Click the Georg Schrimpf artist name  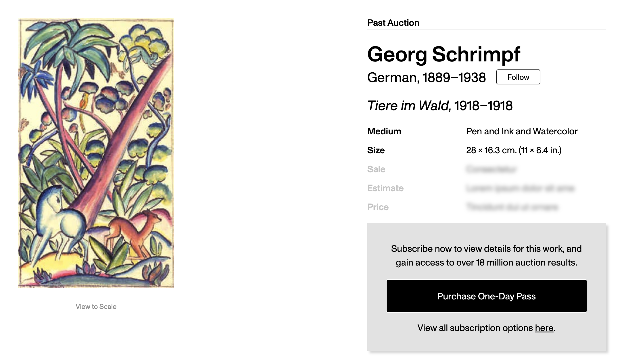(444, 54)
